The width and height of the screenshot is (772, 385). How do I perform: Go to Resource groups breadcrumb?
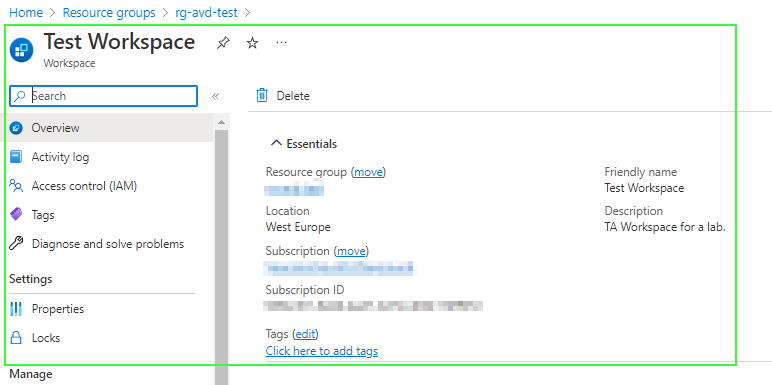click(x=109, y=13)
